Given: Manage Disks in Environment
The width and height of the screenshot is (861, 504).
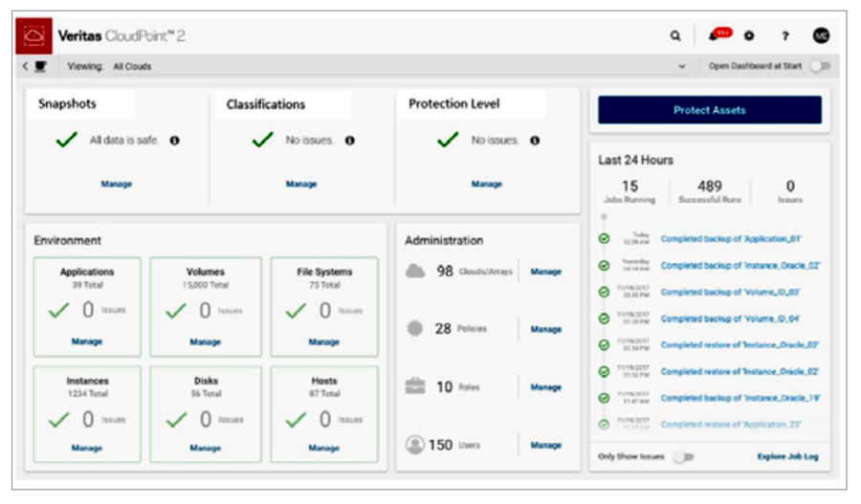Looking at the screenshot, I should tap(206, 448).
